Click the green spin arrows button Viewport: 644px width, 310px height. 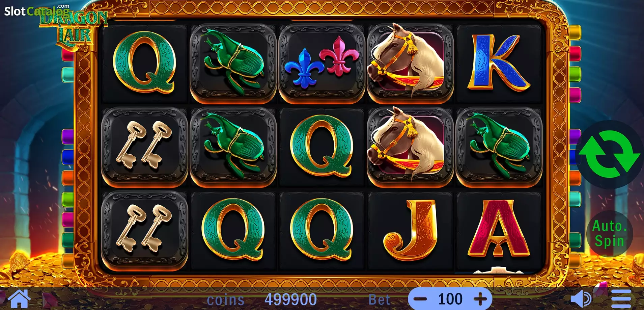pyautogui.click(x=609, y=155)
